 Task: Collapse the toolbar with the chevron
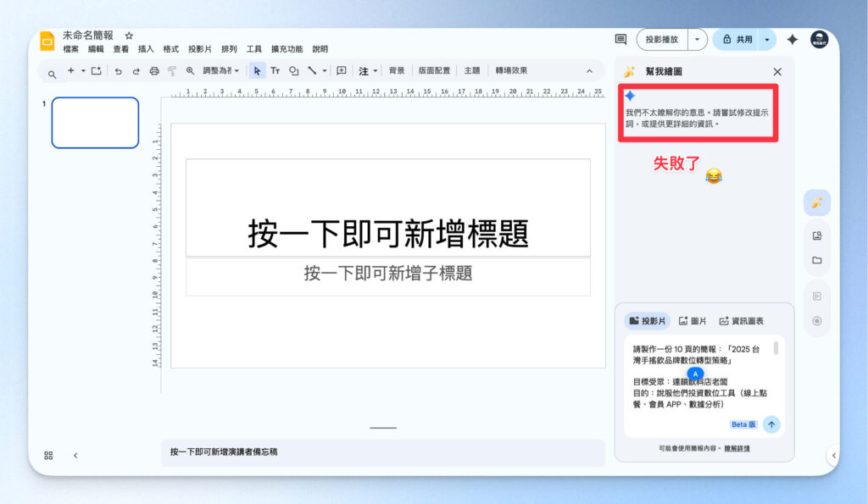point(589,71)
